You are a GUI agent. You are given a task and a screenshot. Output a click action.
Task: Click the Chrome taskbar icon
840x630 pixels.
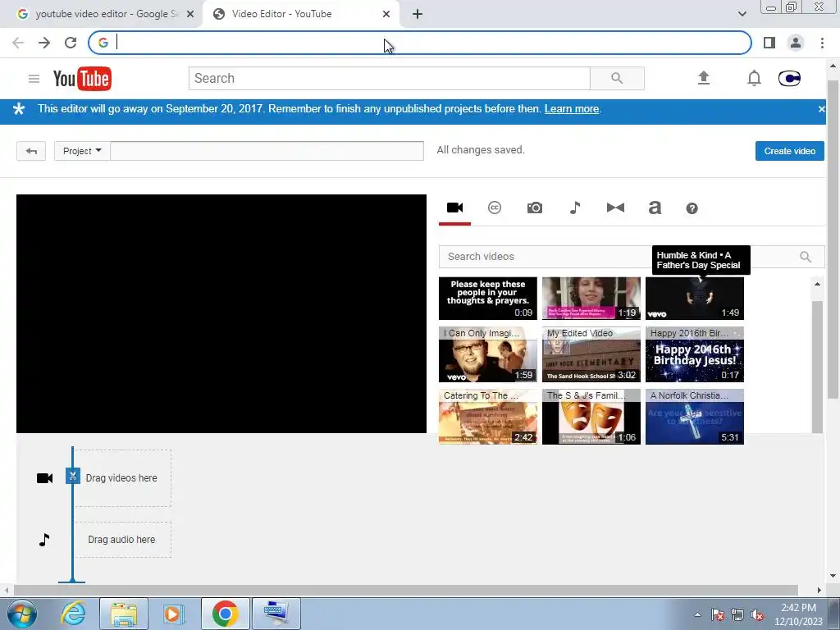pyautogui.click(x=225, y=614)
